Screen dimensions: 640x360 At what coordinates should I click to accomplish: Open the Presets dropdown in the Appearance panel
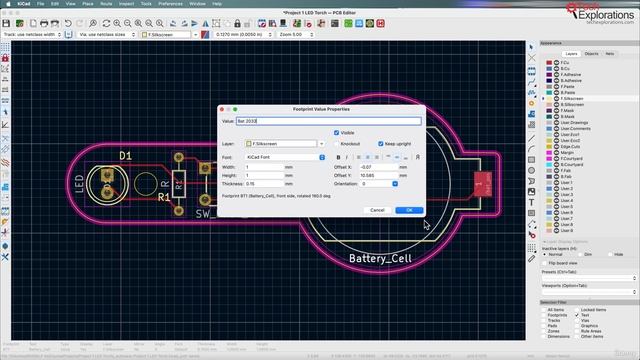click(589, 278)
